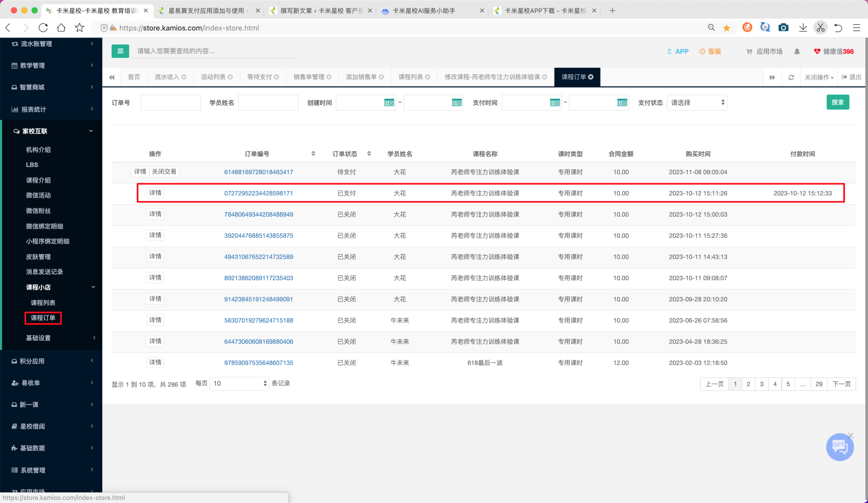Click the green 搜索 button
868x503 pixels.
pos(837,102)
